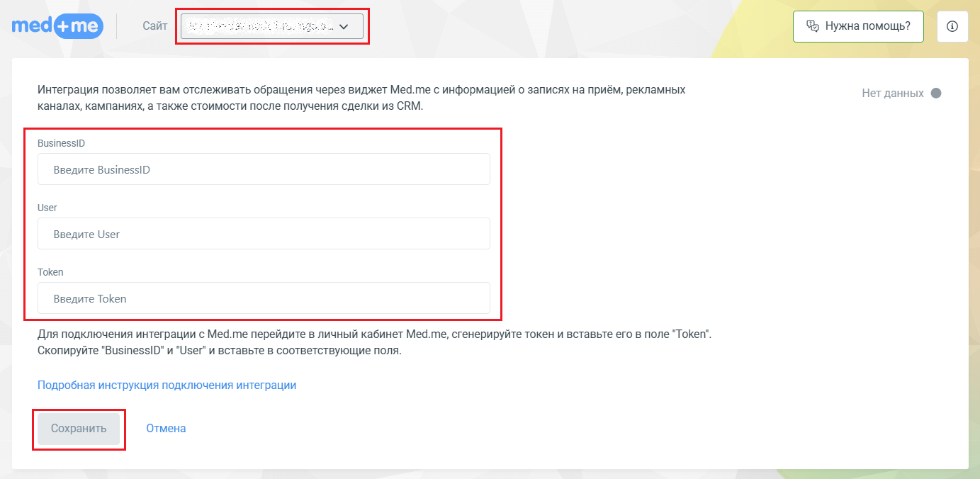Open the info circle icon button
Screen dimensions: 980x479
click(x=952, y=26)
